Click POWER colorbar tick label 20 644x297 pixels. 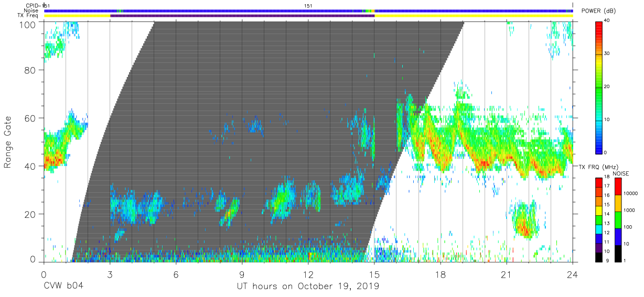click(607, 87)
